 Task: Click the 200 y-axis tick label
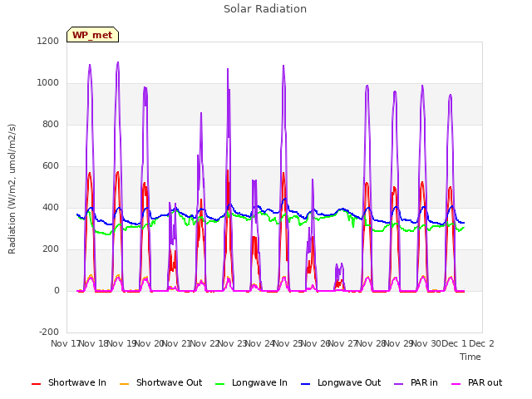coord(51,249)
